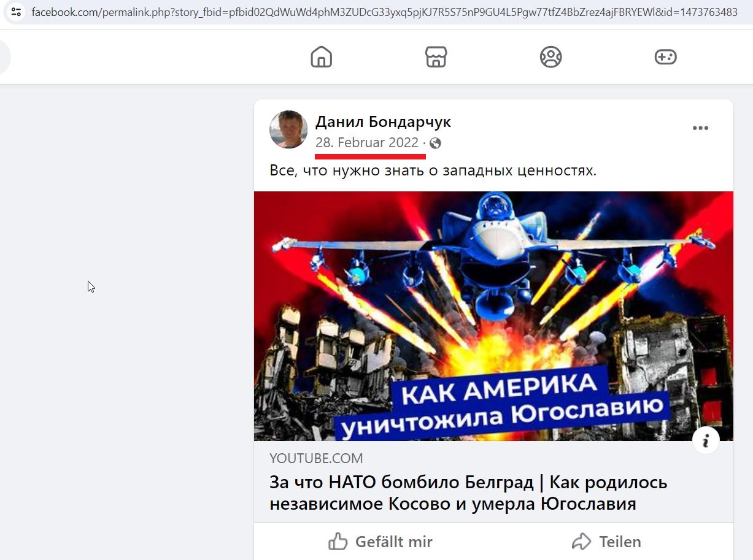This screenshot has height=560, width=753.
Task: Open Facebook Home icon
Action: pyautogui.click(x=321, y=57)
